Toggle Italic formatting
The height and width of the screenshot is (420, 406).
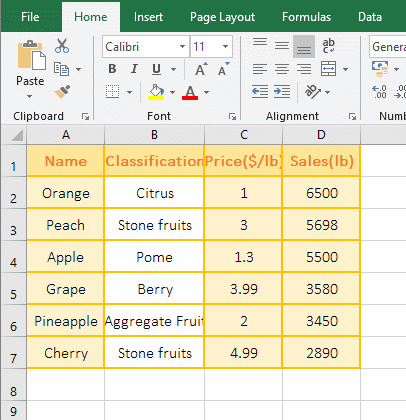click(x=134, y=69)
